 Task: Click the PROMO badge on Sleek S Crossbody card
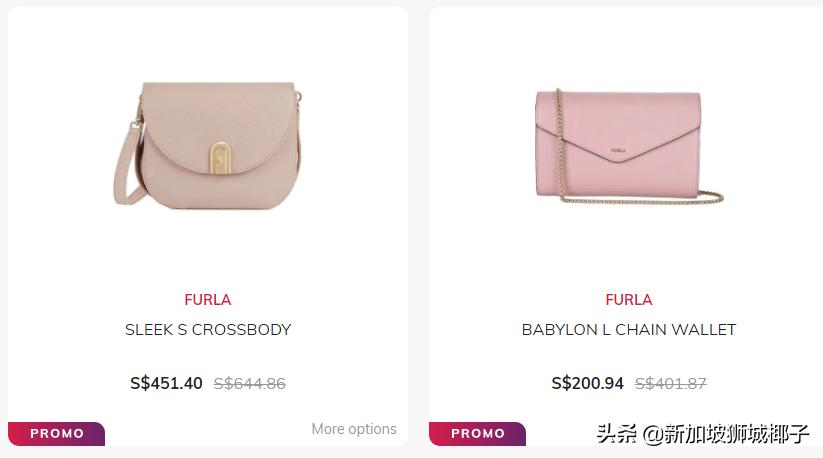(x=57, y=433)
